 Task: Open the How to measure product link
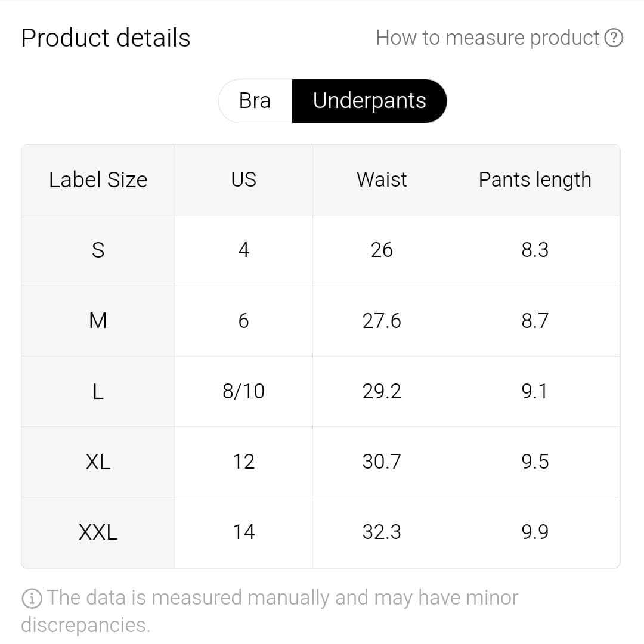[x=487, y=38]
